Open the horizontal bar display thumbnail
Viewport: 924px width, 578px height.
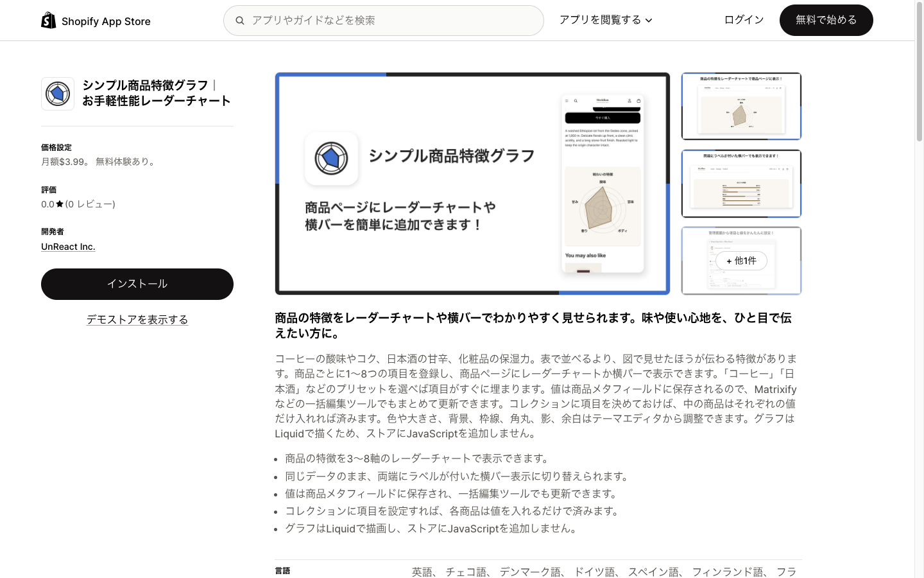(x=741, y=184)
